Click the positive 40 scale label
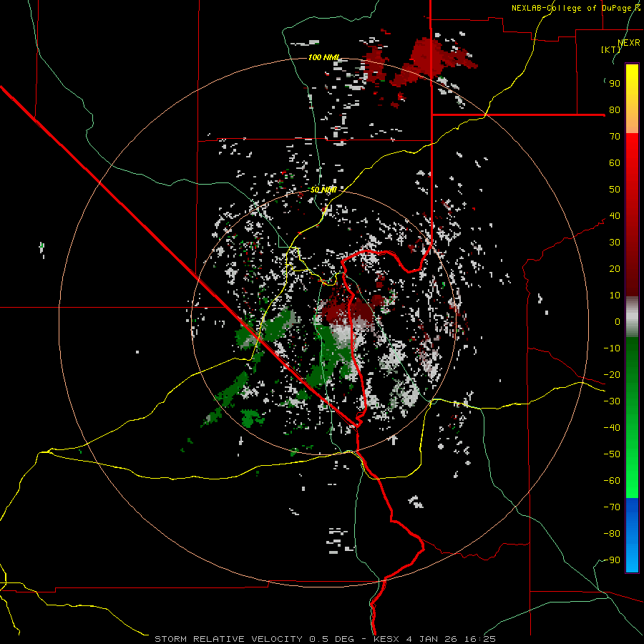 click(x=615, y=216)
